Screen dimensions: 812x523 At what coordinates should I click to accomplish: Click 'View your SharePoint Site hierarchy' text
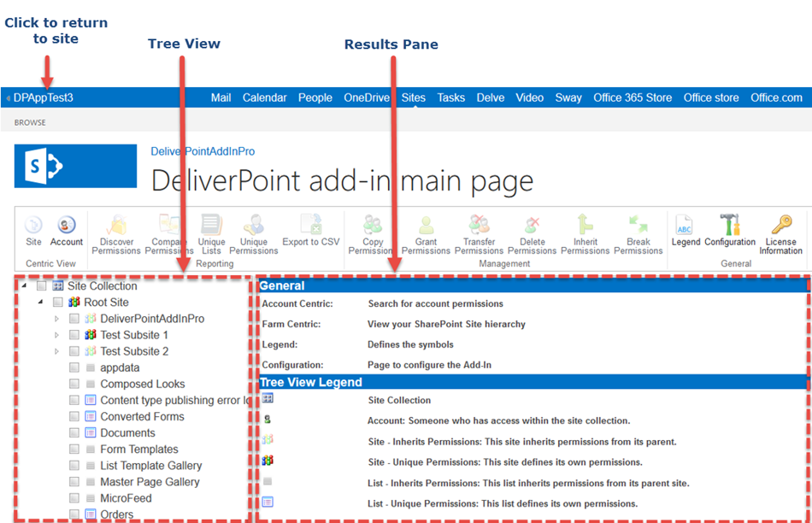pyautogui.click(x=446, y=324)
